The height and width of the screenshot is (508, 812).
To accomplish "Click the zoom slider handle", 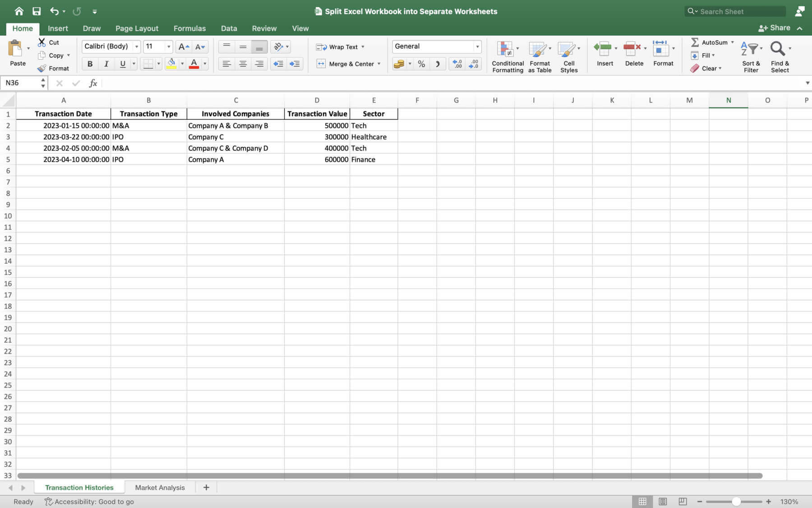I will [x=736, y=501].
